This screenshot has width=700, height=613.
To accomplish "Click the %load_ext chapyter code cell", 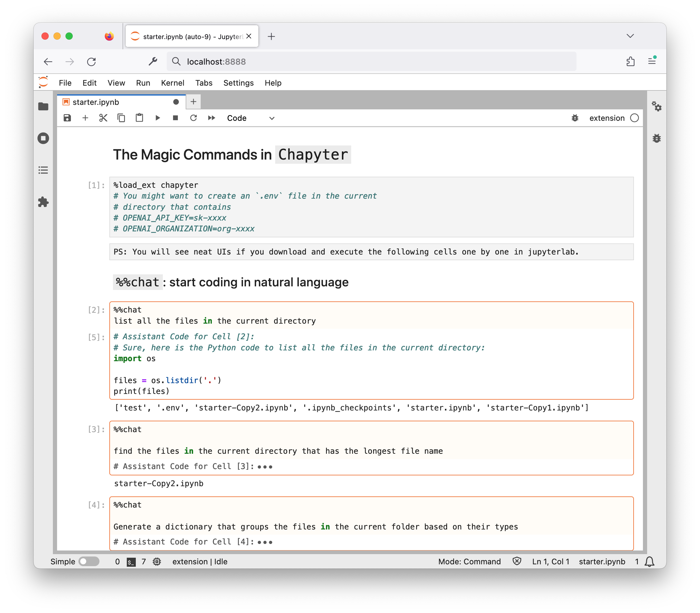I will [371, 207].
